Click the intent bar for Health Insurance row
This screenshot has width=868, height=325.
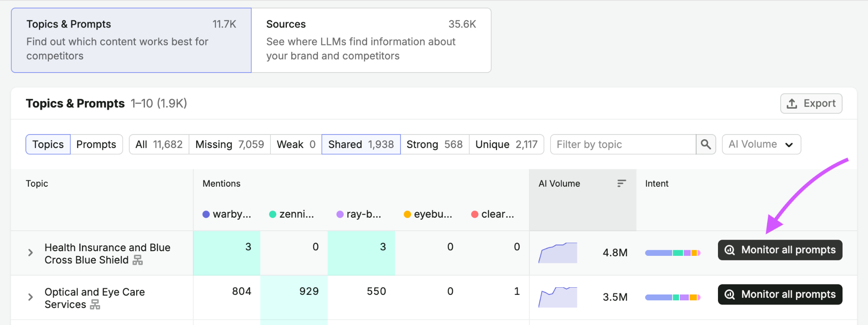[673, 253]
